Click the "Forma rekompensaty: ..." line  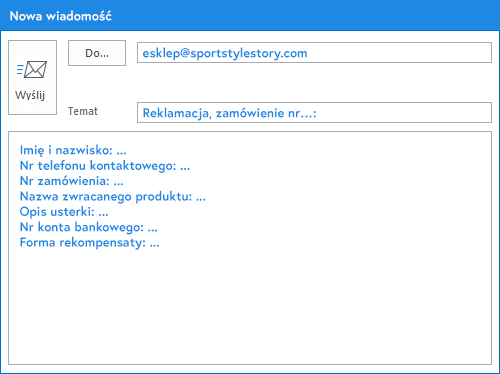[90, 243]
